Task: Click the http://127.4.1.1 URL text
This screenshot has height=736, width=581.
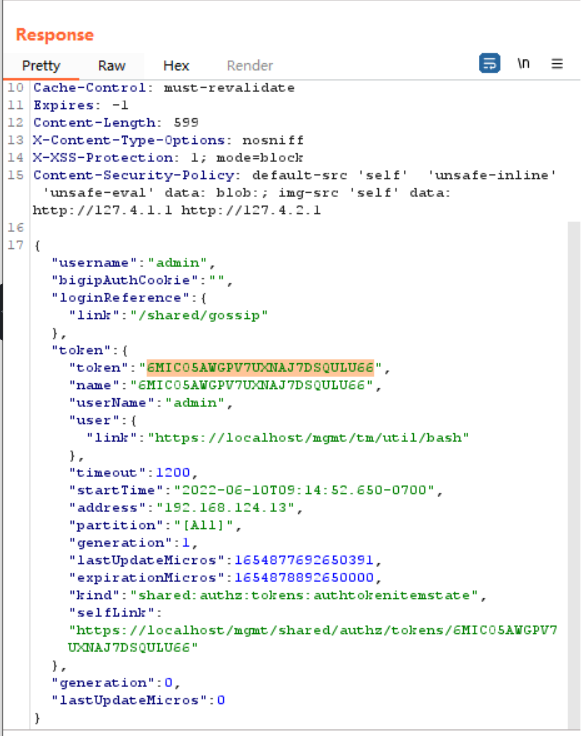Action: [102, 210]
